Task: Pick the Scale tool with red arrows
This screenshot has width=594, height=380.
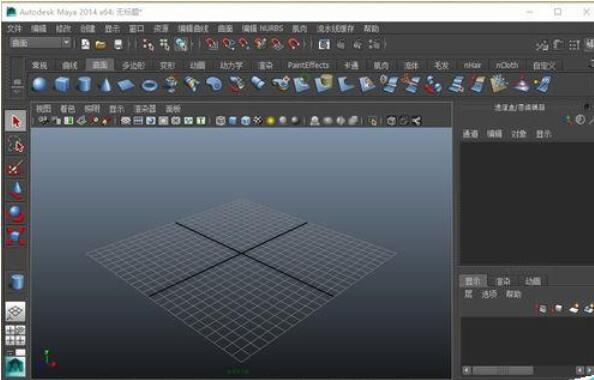Action: pyautogui.click(x=16, y=236)
